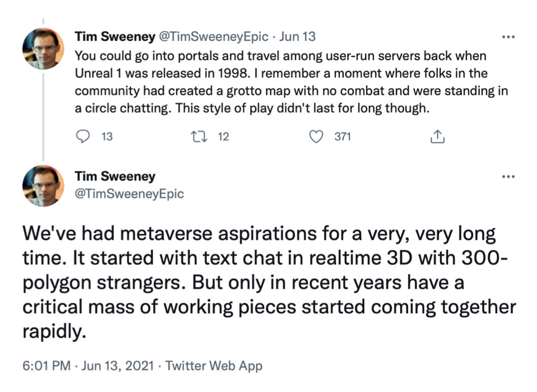
Task: Open the Twitter Web App source link
Action: coord(214,366)
